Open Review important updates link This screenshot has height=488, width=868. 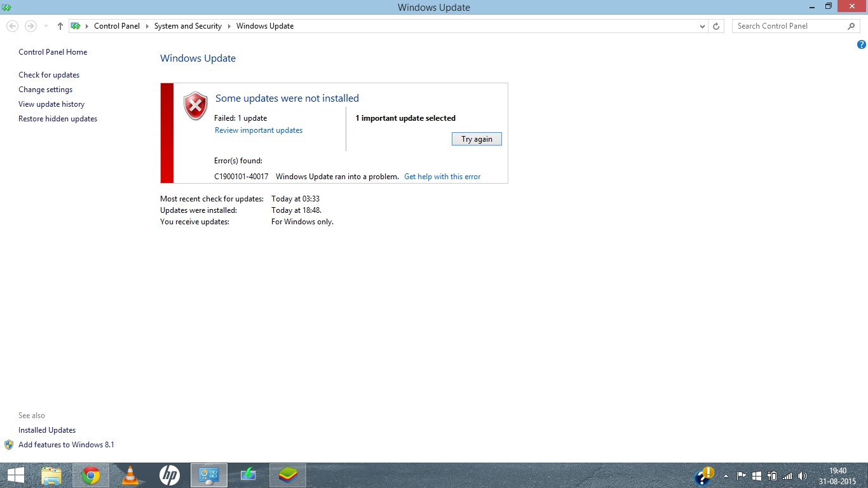pos(259,130)
